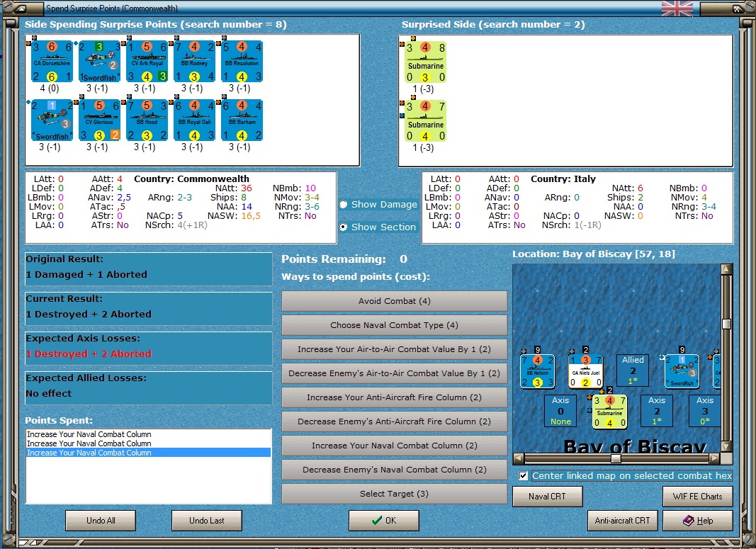Select the Italian Submarine counter with values 3-4-7
Image resolution: width=756 pixels, height=549 pixels.
pyautogui.click(x=425, y=121)
